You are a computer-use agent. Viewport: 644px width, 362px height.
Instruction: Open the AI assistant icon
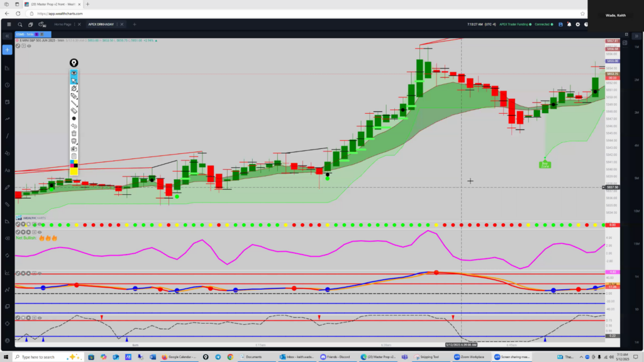point(42,25)
